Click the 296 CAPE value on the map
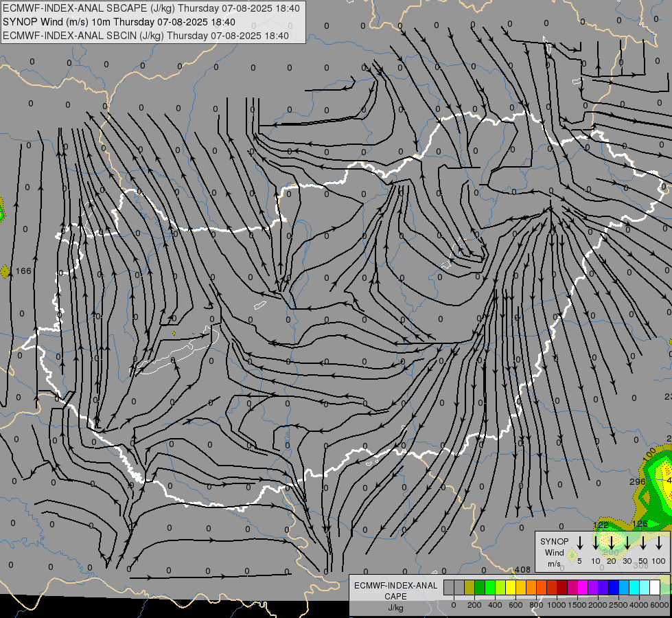This screenshot has height=618, width=672. (637, 481)
